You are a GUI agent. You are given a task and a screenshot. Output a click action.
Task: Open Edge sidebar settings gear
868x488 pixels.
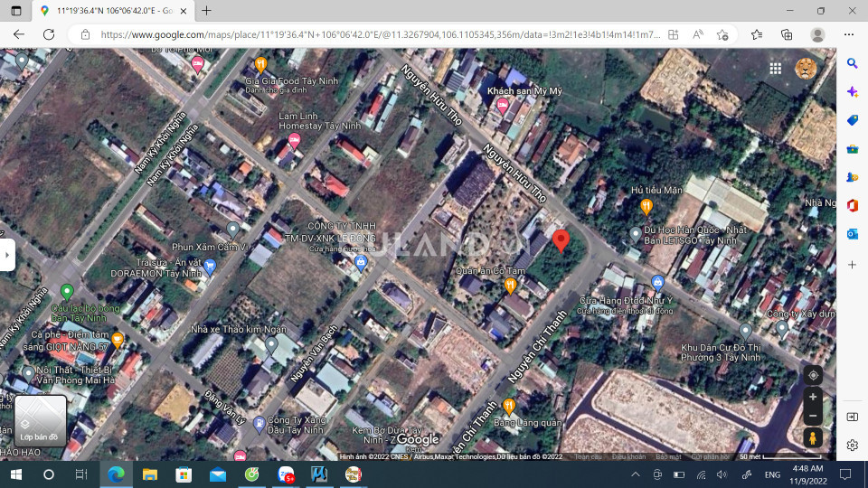click(853, 445)
